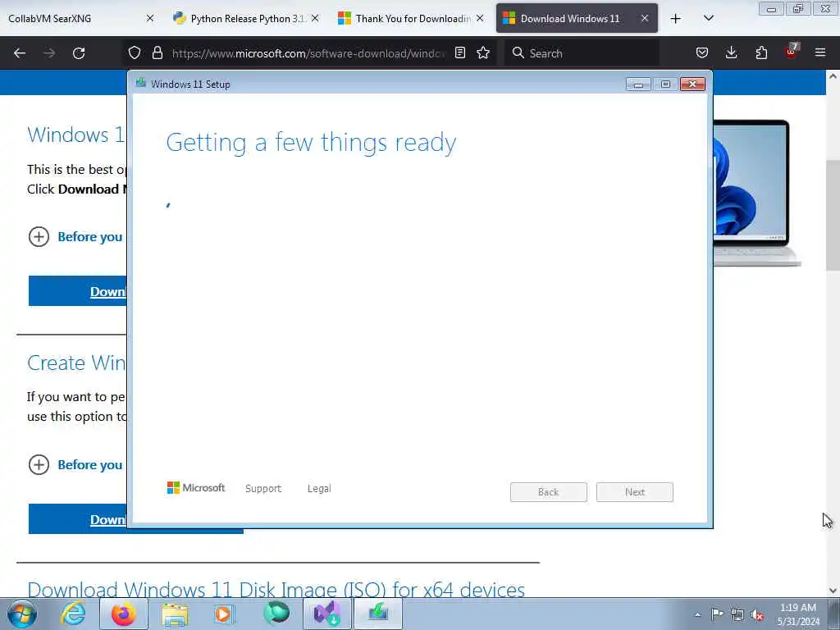
Task: Restore the Firefox window size button
Action: point(798,9)
